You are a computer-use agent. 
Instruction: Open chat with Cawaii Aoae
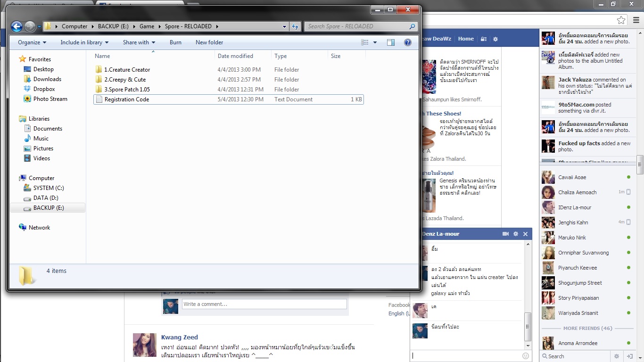coord(586,177)
